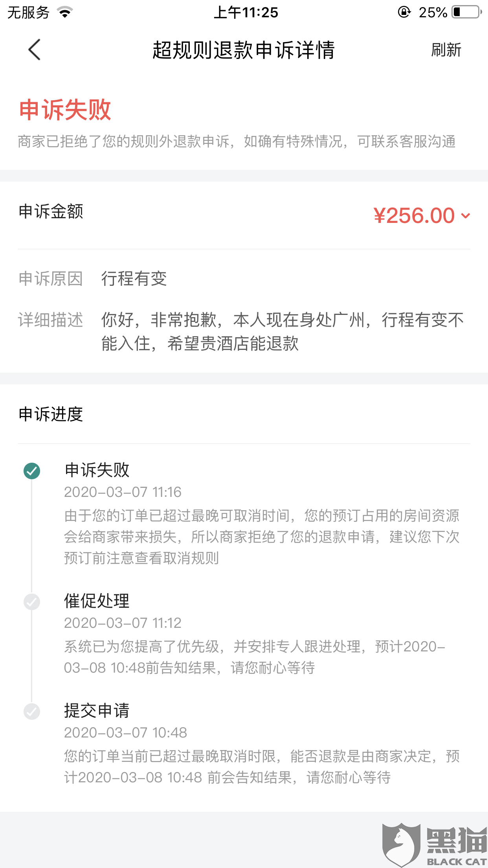The height and width of the screenshot is (868, 488).
Task: Tap the green checkmark for 申诉失败 step
Action: (x=32, y=471)
